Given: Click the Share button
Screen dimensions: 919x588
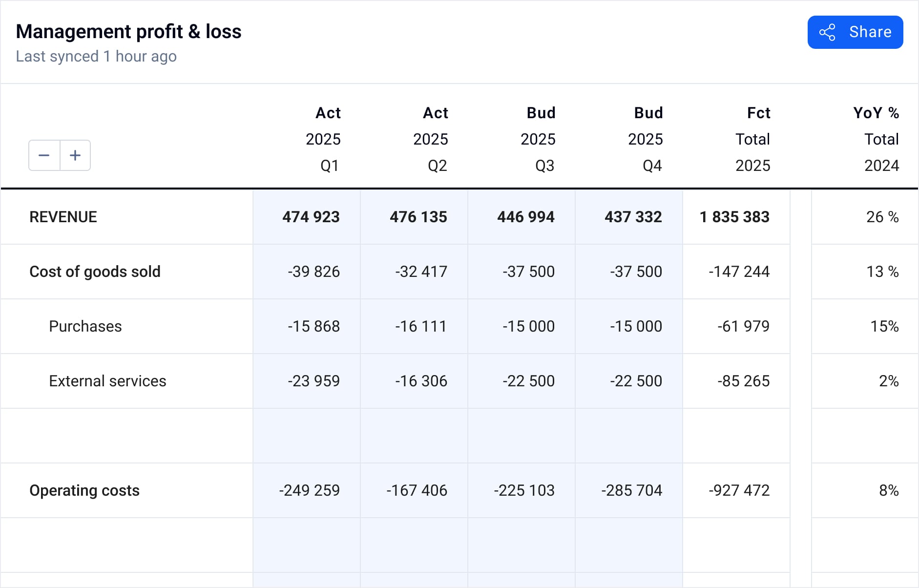Looking at the screenshot, I should click(855, 32).
